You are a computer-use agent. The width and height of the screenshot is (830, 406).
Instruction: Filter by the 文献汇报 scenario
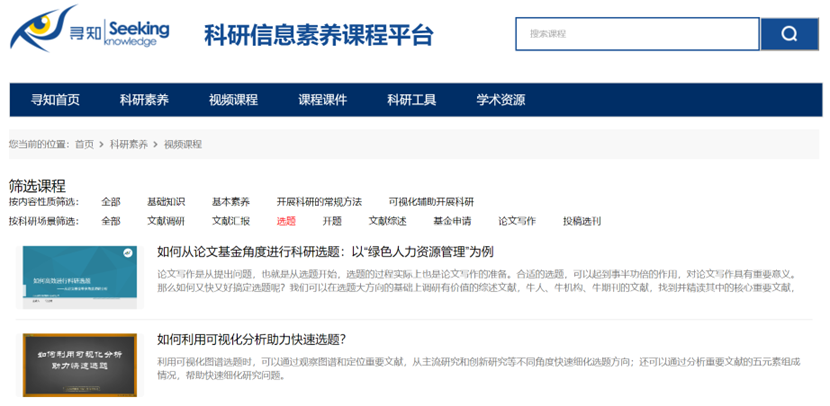coord(231,221)
